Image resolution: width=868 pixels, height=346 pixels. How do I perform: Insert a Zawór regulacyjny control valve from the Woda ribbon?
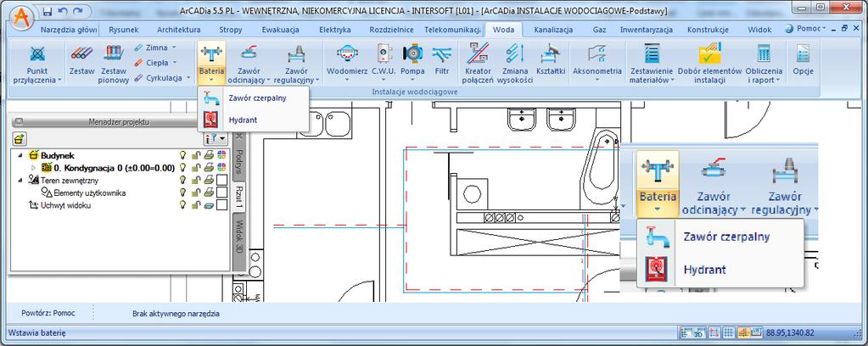pos(297,64)
